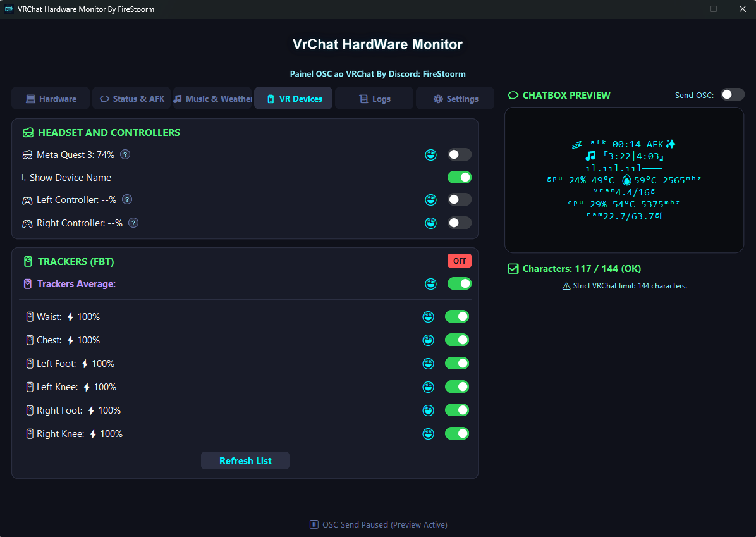
Task: Click the emoji icon in Right Knee row
Action: tap(428, 434)
